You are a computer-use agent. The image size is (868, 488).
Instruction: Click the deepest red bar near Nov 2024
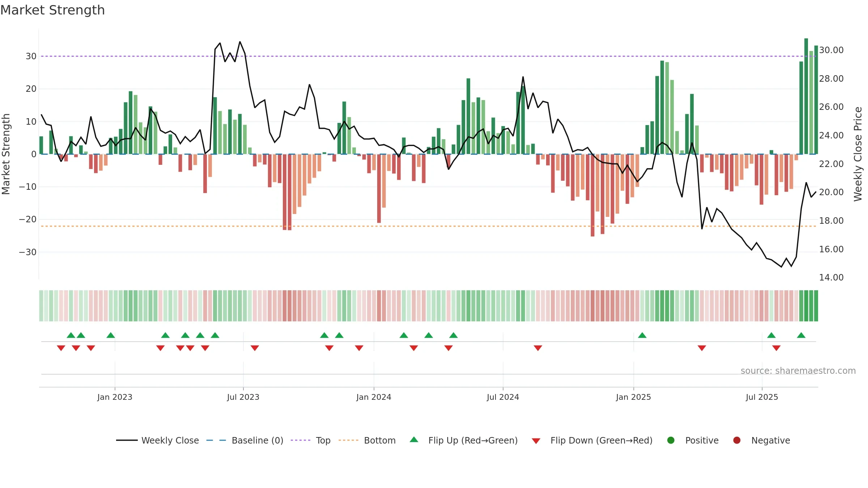tap(592, 196)
